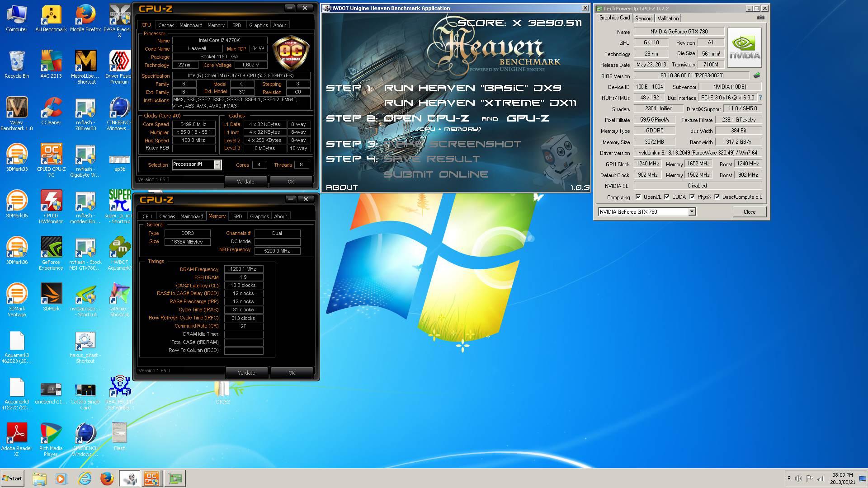Launch Valley Benchmark 1.0 shortcut
The height and width of the screenshot is (488, 868).
tap(17, 114)
